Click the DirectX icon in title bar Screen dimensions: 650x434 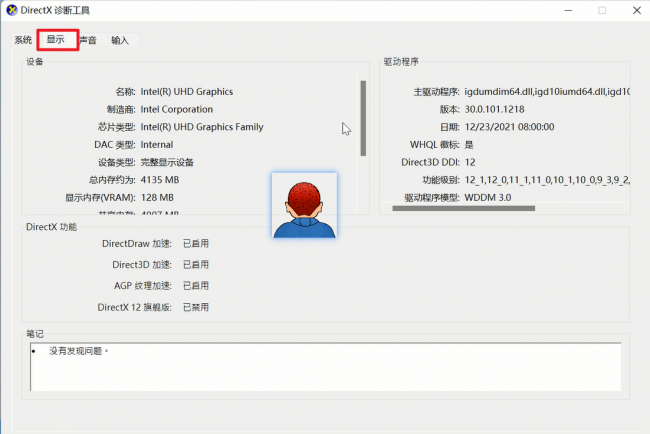12,10
